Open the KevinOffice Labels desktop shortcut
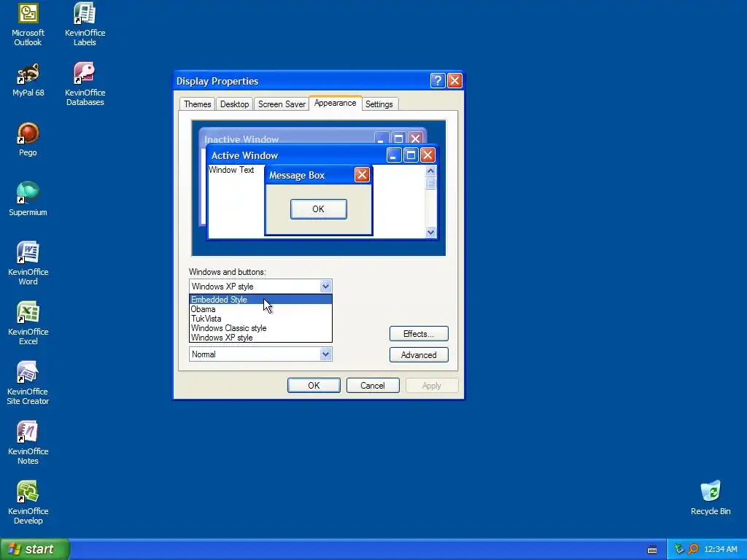Screen dimensions: 747x560 [85, 24]
